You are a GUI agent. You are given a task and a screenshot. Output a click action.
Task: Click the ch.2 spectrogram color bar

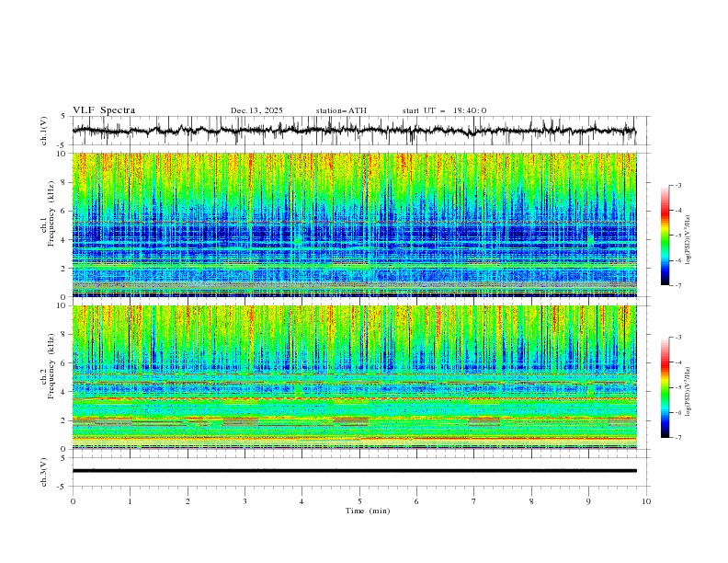665,387
